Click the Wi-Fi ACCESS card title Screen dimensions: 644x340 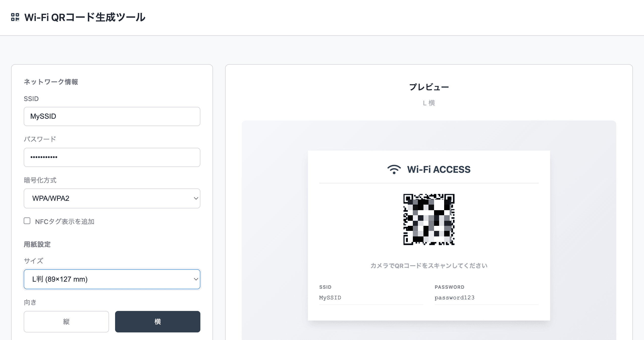tap(439, 169)
